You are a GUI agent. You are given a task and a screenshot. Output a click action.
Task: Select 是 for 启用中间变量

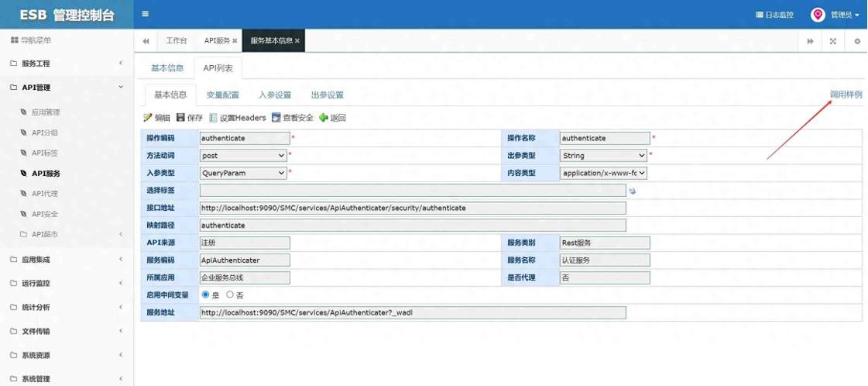[206, 295]
